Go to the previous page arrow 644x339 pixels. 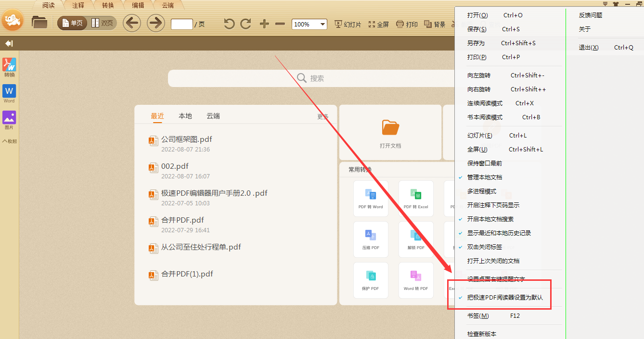click(x=132, y=23)
